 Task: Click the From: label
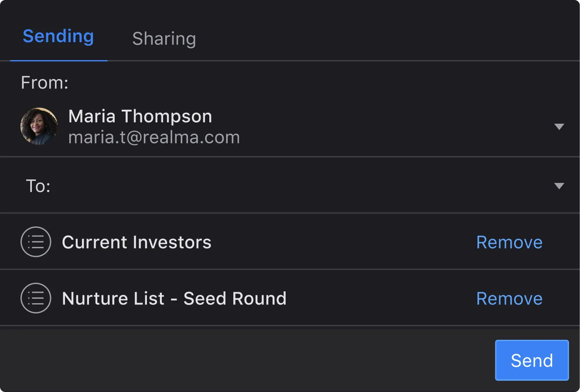point(44,83)
